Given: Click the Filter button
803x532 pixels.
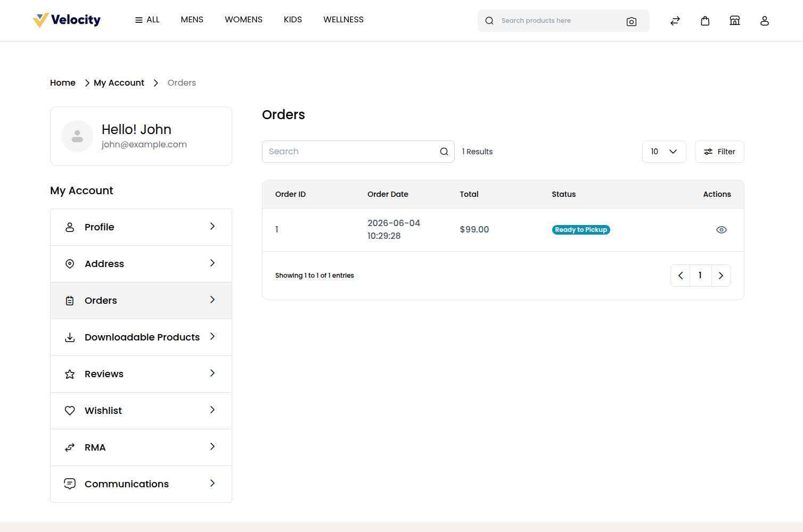Looking at the screenshot, I should pos(719,152).
